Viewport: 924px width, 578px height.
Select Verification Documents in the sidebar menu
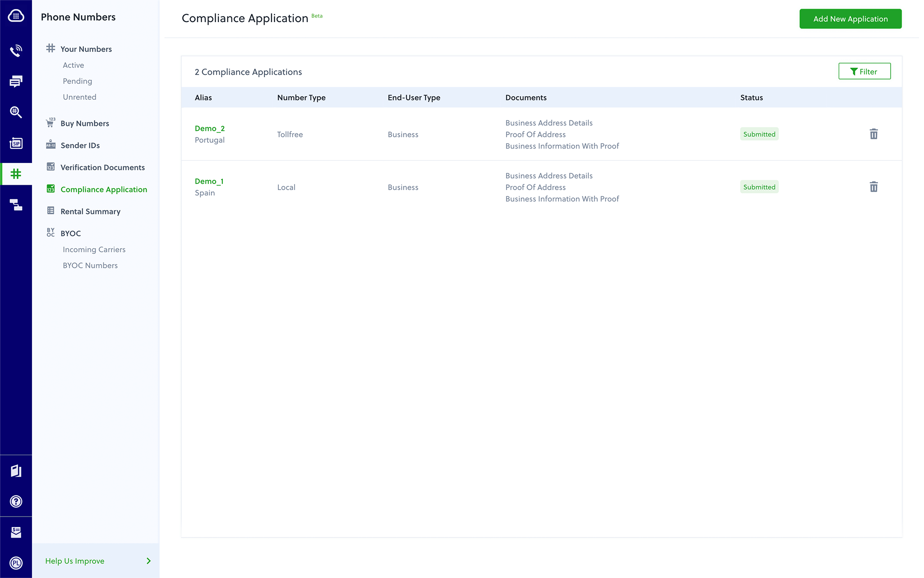tap(102, 167)
